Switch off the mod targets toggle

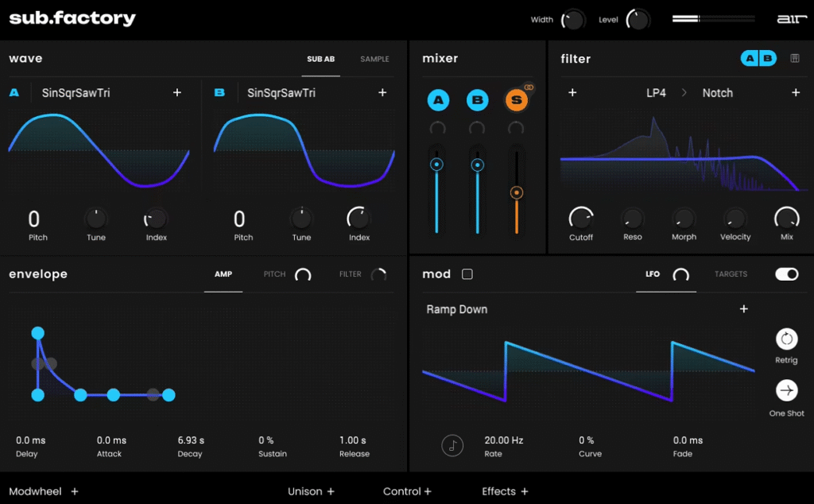[786, 274]
